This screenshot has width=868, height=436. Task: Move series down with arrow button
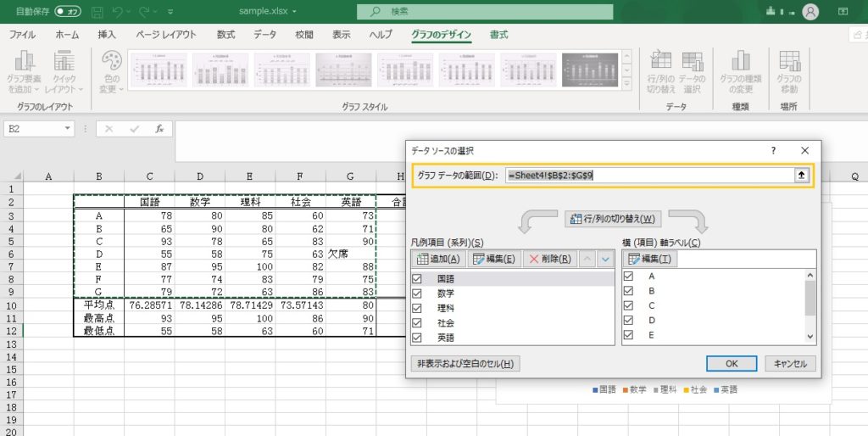(x=604, y=259)
